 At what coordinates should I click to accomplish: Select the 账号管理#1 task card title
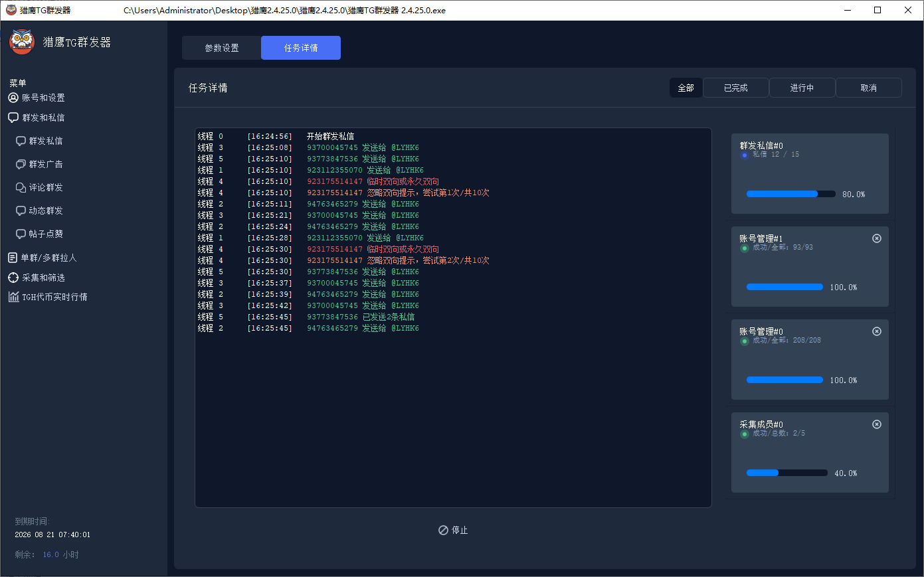pos(761,238)
